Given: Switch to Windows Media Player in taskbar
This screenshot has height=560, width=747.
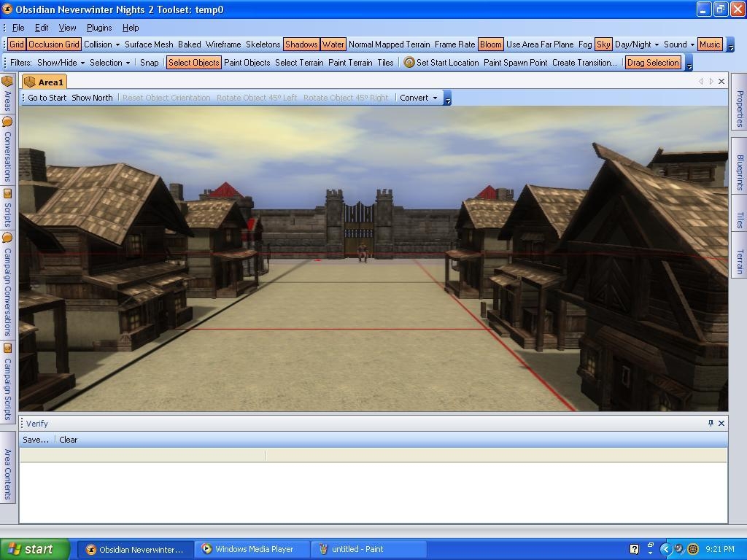Looking at the screenshot, I should (x=254, y=549).
